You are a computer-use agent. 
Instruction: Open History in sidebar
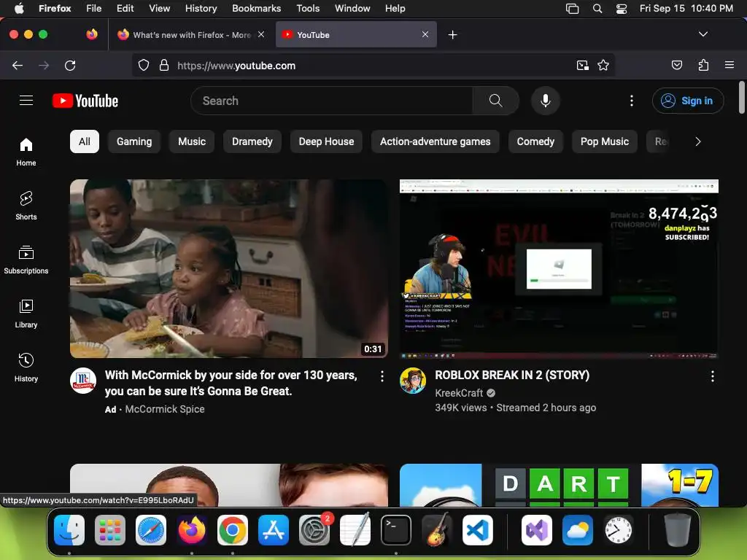(26, 367)
